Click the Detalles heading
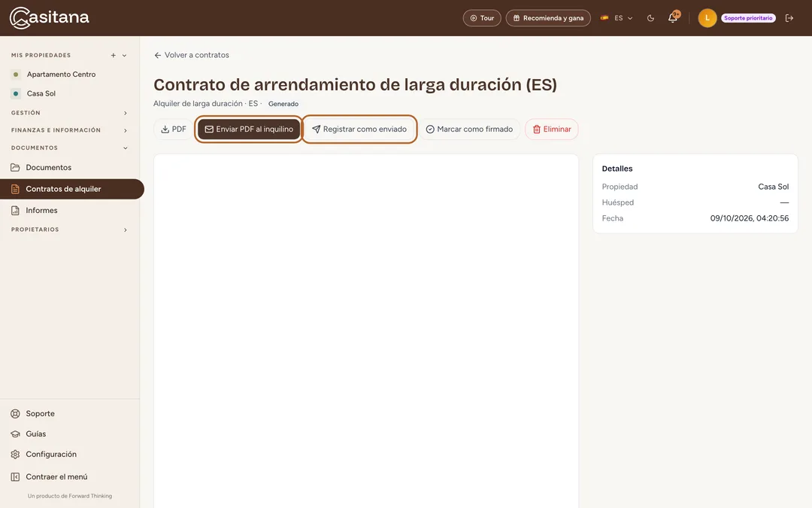This screenshot has height=508, width=812. tap(617, 169)
